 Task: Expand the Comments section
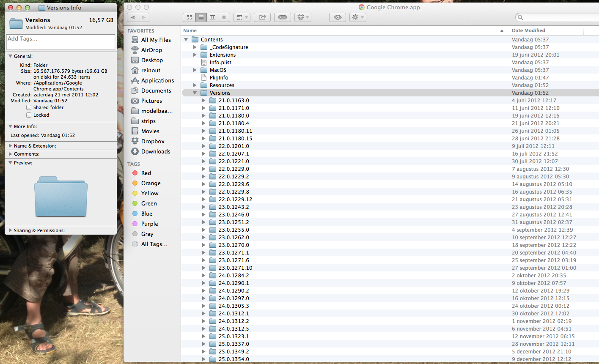tap(10, 154)
